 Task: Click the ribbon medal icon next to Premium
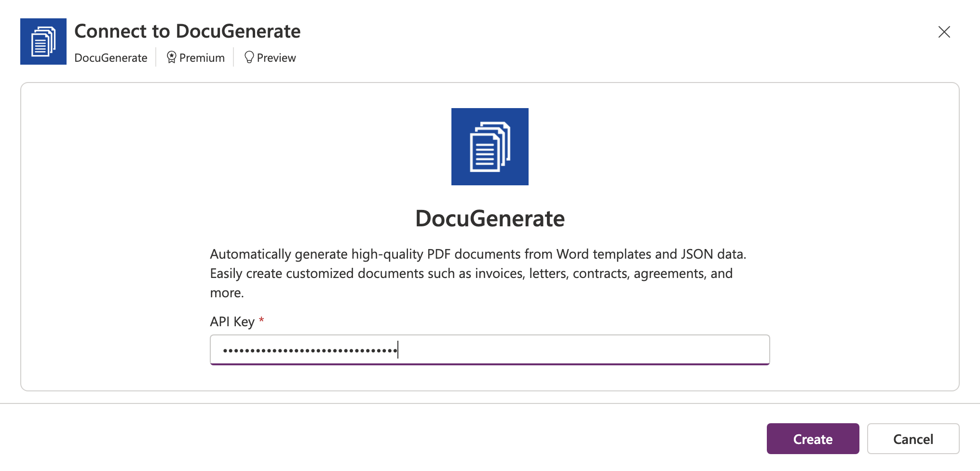(x=171, y=57)
